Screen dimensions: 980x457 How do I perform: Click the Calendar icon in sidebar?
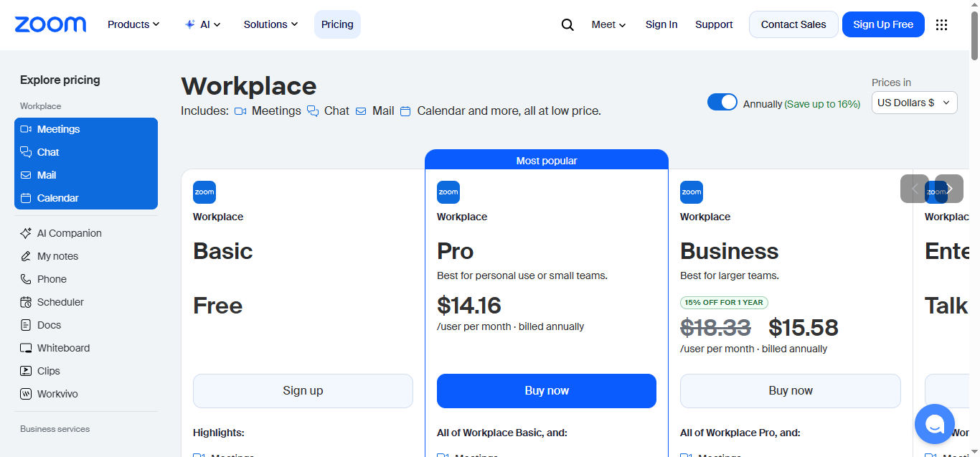point(26,198)
